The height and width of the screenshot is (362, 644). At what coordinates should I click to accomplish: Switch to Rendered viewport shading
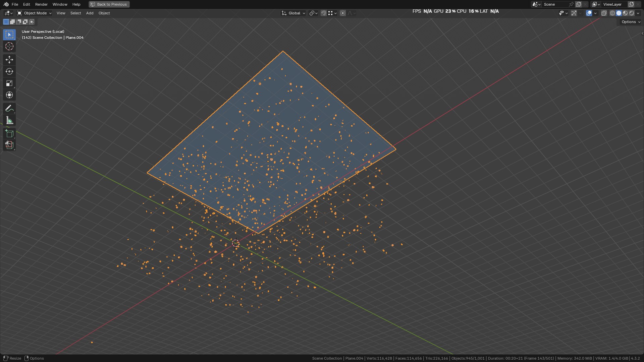point(632,13)
